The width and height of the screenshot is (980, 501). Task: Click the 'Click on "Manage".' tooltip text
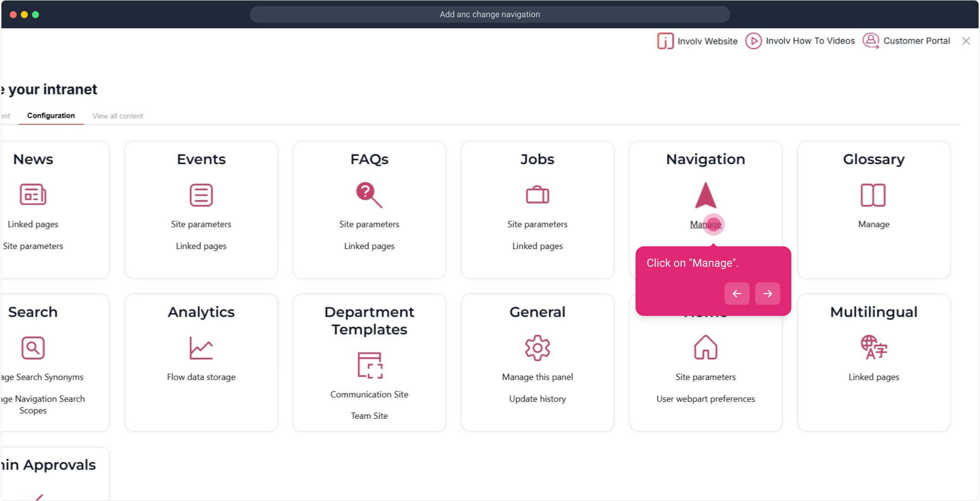click(693, 263)
